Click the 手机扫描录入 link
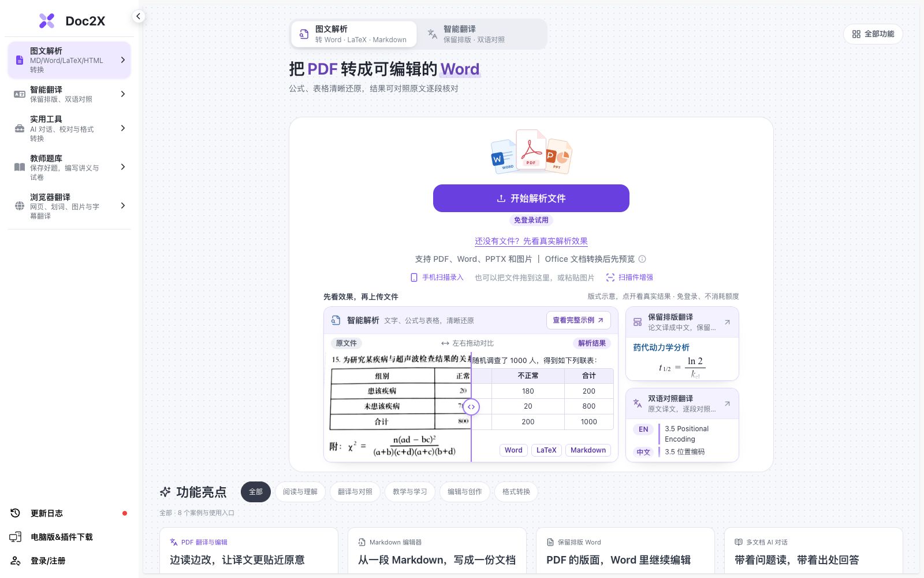This screenshot has height=578, width=924. [437, 277]
